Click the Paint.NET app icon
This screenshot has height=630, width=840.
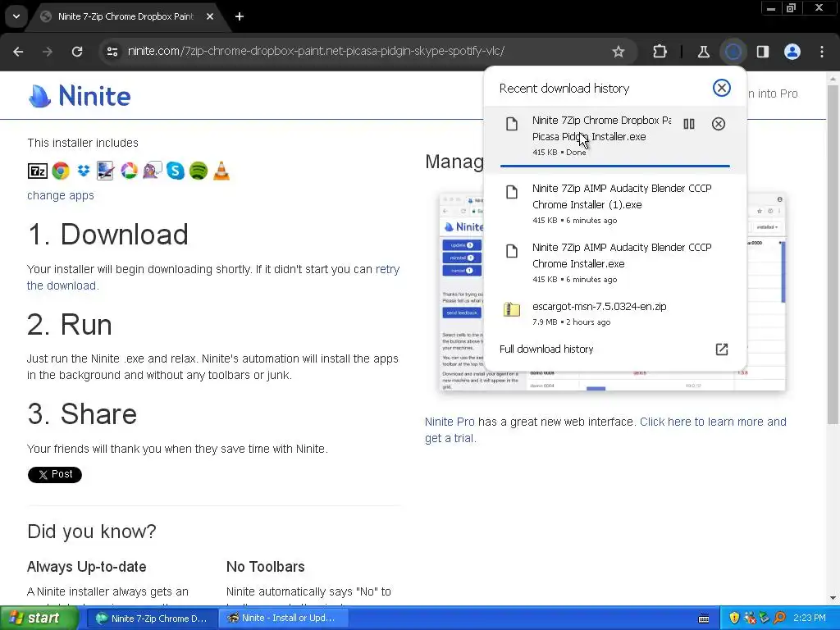[x=106, y=171]
